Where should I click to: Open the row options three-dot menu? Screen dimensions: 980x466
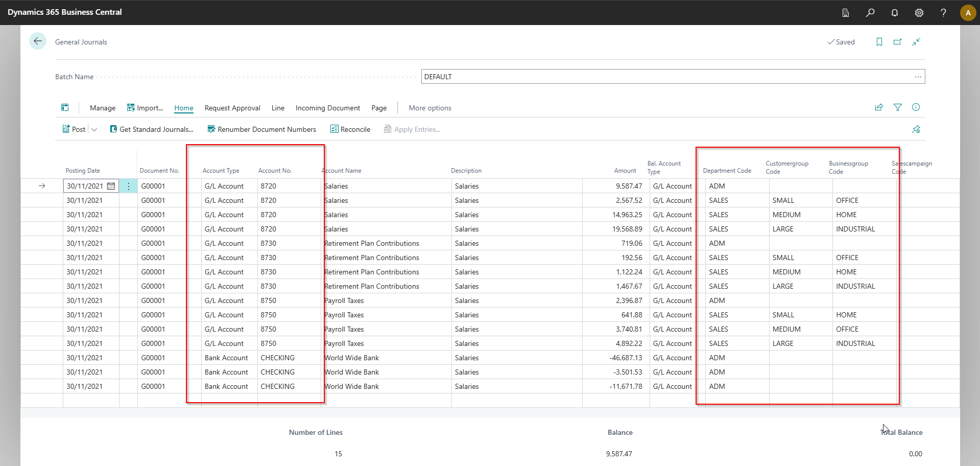[129, 186]
